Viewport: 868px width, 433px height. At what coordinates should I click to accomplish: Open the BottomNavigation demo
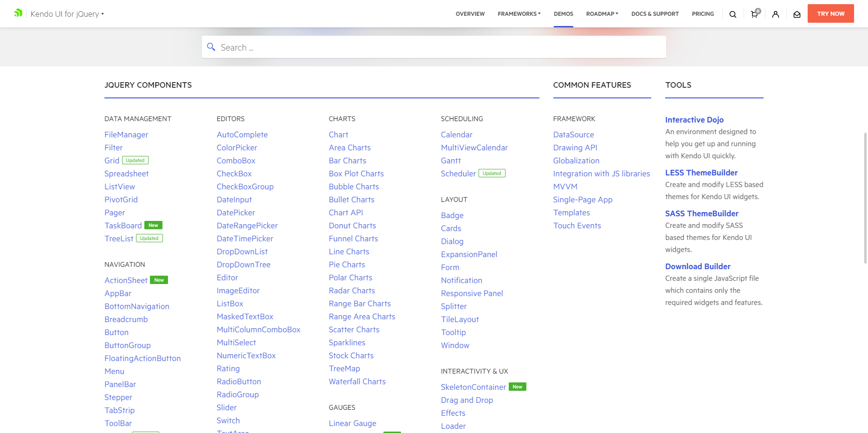pyautogui.click(x=137, y=306)
